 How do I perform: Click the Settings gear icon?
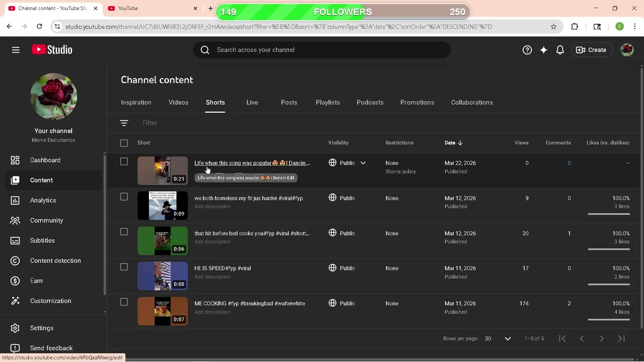click(15, 328)
